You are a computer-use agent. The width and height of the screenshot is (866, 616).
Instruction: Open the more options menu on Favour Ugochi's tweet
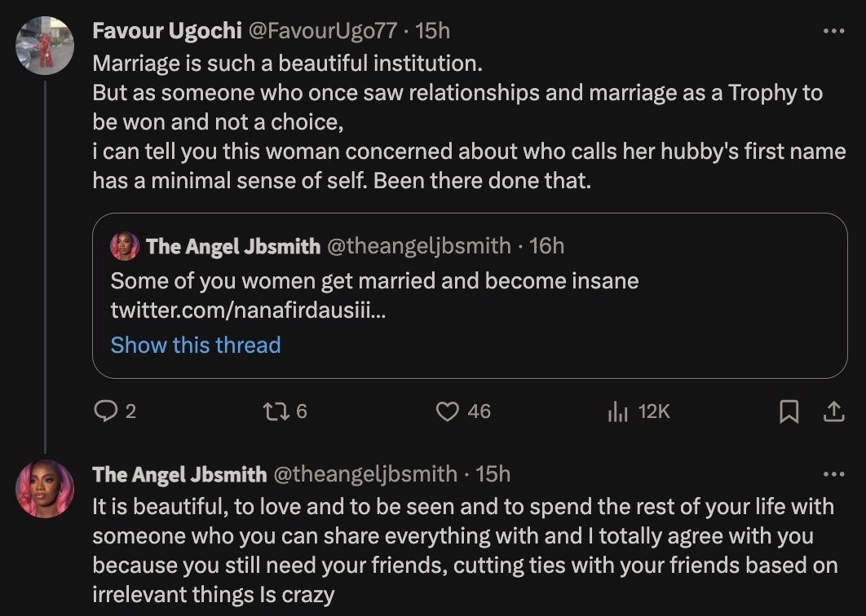tap(834, 29)
